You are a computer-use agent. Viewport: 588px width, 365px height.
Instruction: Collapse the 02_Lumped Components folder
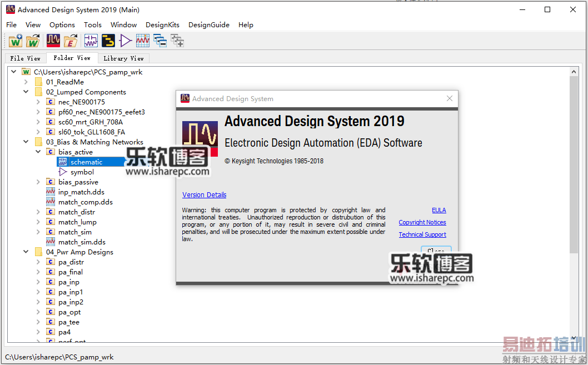(x=26, y=92)
